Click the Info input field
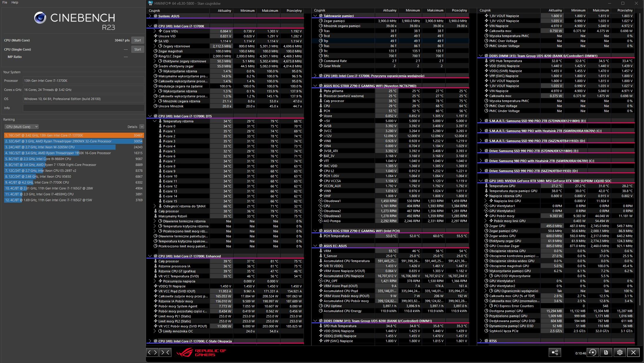 84,108
